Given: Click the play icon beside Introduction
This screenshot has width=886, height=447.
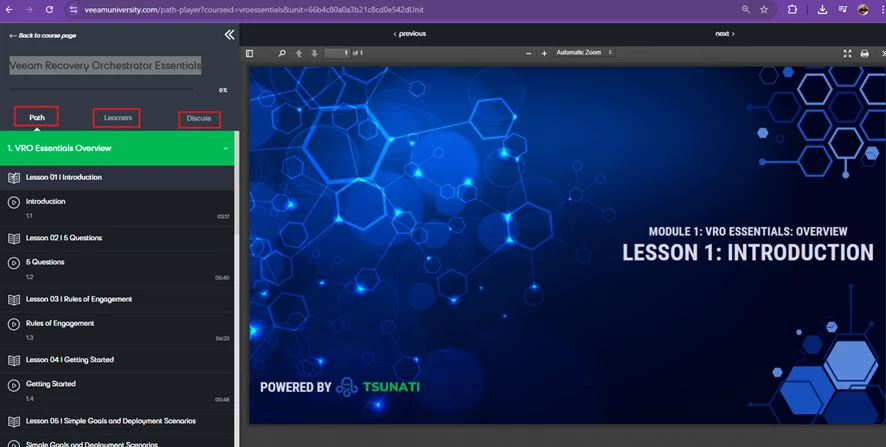Looking at the screenshot, I should point(14,202).
